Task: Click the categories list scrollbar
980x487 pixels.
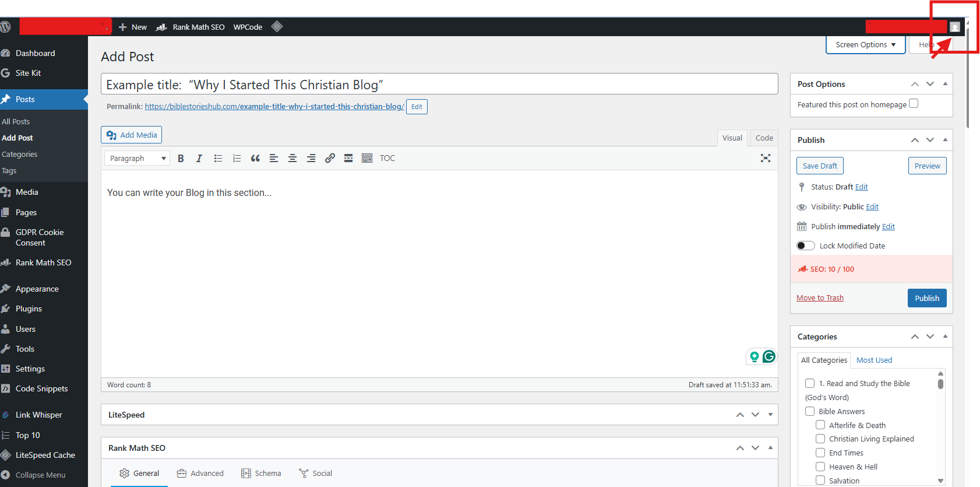Action: click(940, 384)
